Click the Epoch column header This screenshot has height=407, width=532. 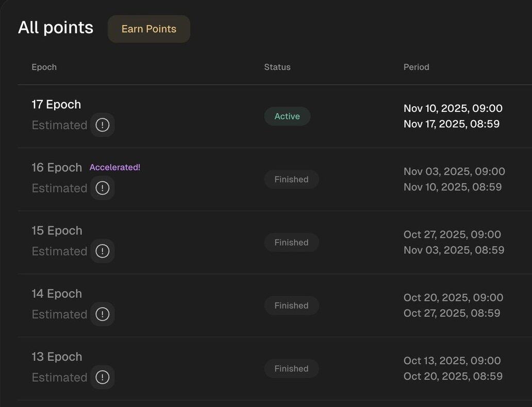coord(44,67)
